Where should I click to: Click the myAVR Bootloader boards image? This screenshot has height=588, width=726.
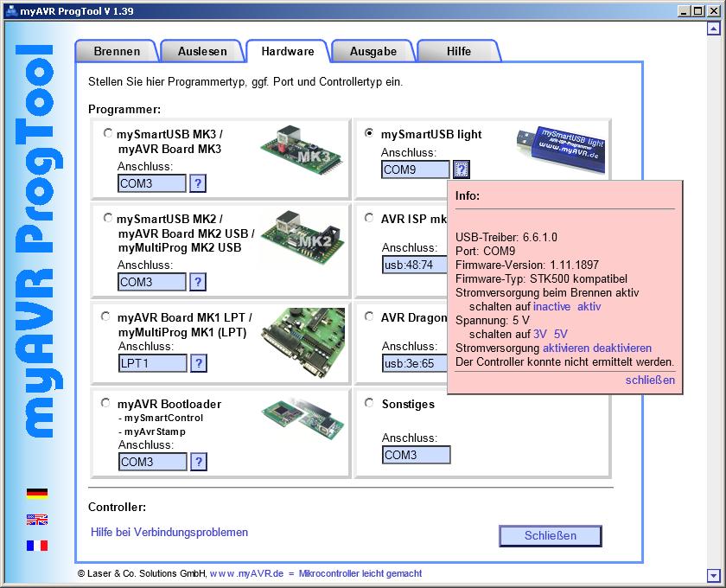point(302,419)
